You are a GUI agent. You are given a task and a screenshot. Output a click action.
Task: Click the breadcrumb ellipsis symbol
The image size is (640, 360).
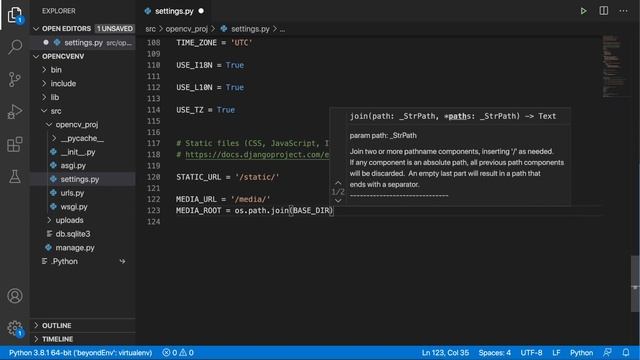(282, 29)
